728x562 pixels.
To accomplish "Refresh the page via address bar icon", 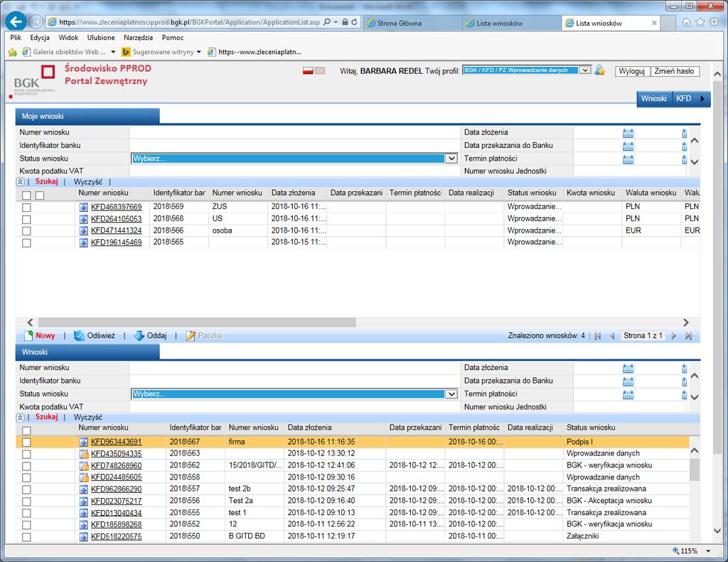I will pos(355,22).
